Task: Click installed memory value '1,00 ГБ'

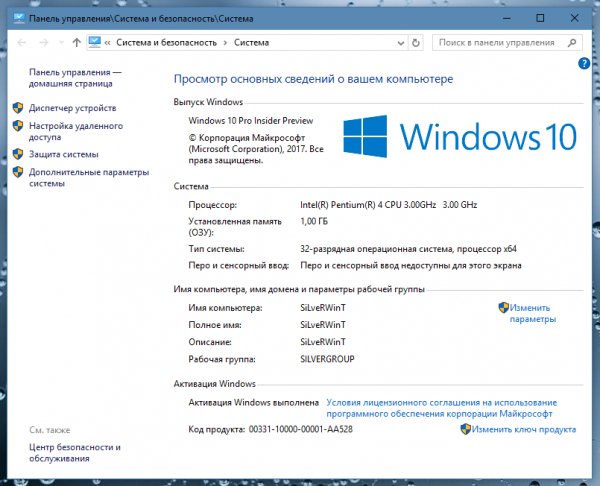Action: tap(314, 221)
